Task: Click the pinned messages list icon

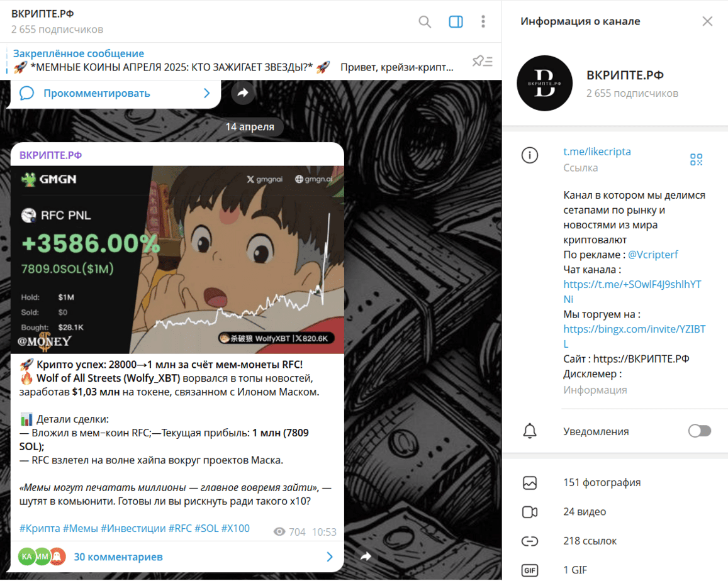Action: coord(482,61)
